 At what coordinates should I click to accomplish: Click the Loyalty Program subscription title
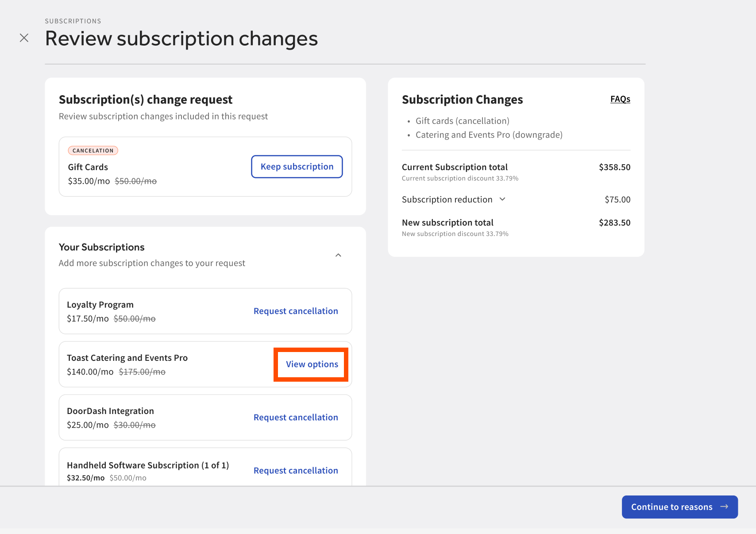click(x=100, y=305)
